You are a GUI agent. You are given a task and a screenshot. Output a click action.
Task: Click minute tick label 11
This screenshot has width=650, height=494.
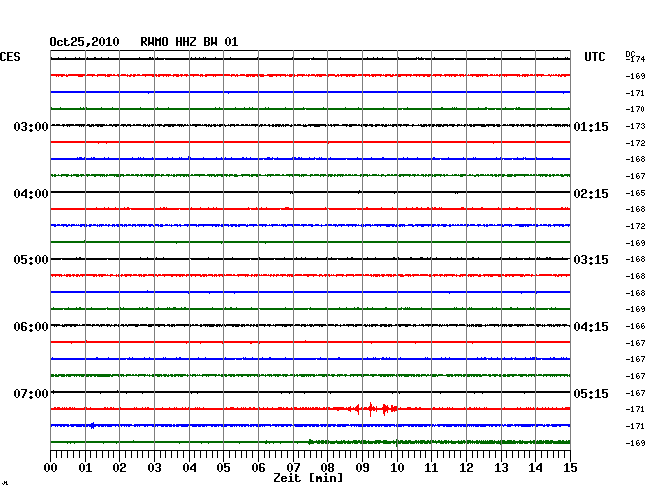click(x=431, y=468)
